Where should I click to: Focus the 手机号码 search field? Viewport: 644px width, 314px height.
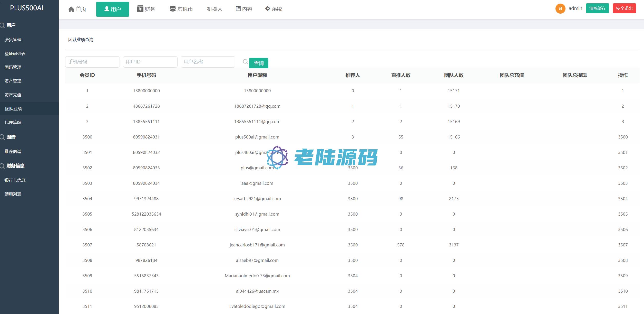click(92, 62)
